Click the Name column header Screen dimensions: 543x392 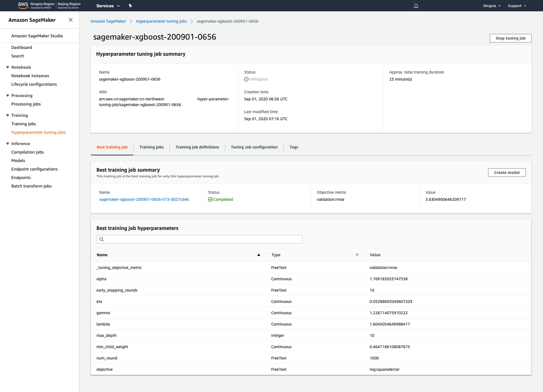click(x=102, y=255)
